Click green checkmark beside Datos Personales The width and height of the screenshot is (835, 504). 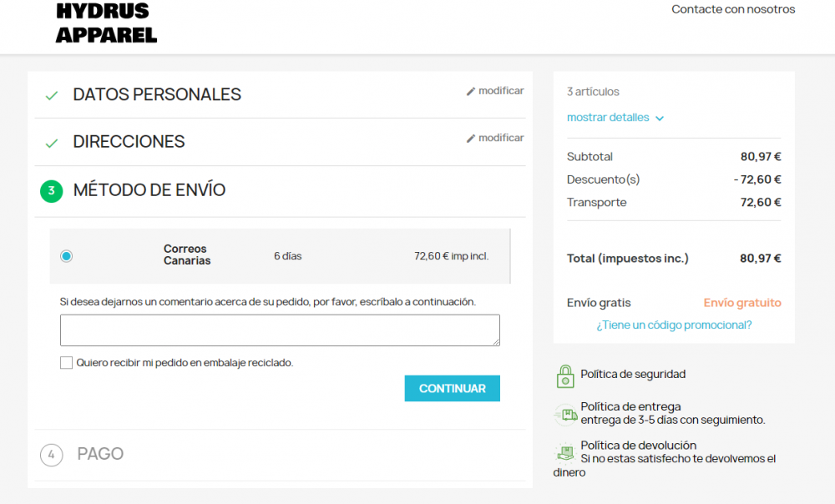tap(52, 96)
